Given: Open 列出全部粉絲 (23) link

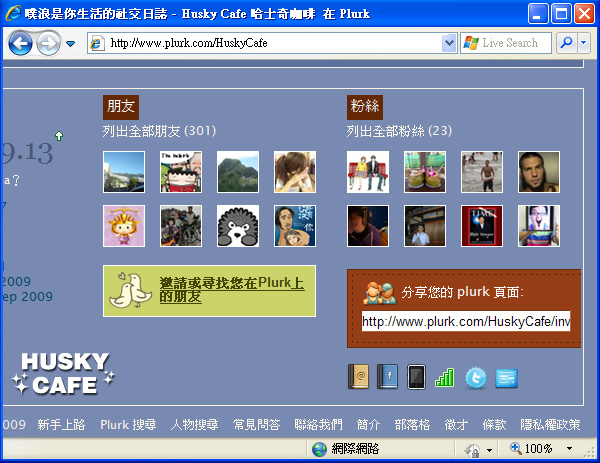Looking at the screenshot, I should click(399, 131).
